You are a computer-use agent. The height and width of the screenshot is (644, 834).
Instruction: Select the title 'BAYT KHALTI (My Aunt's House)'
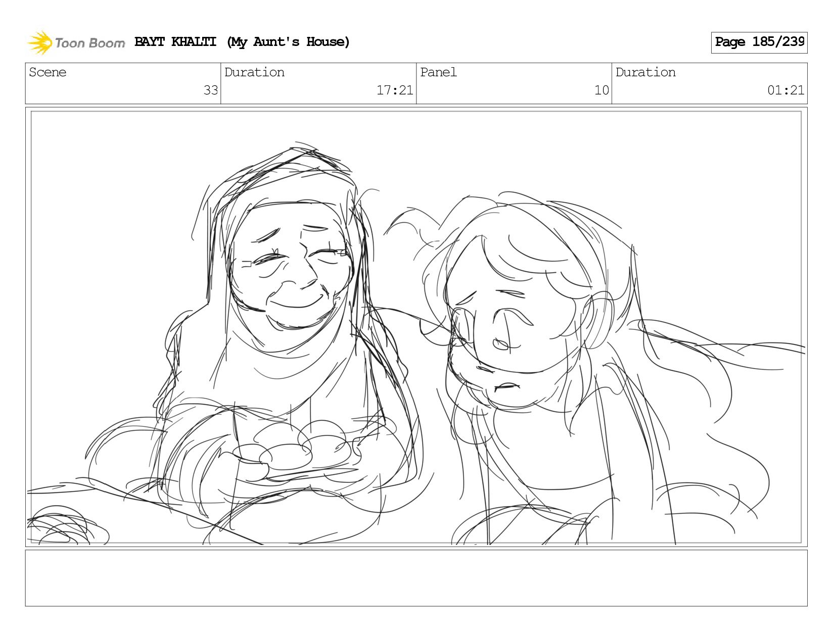coord(242,42)
